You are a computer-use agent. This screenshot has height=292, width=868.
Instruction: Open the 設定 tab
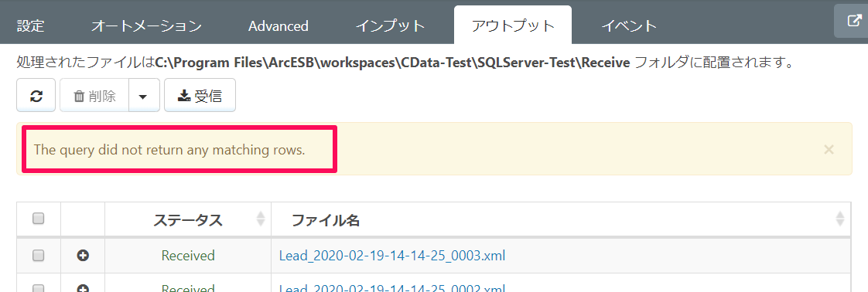tap(30, 25)
